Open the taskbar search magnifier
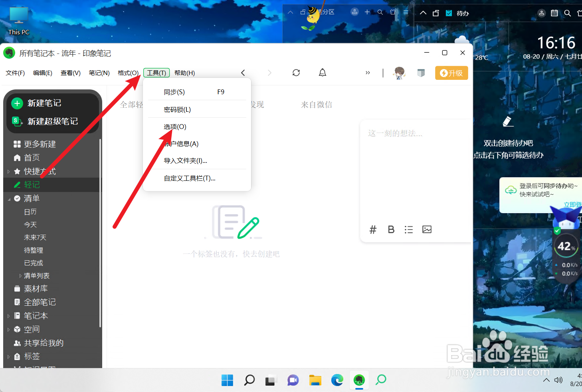 pos(249,380)
